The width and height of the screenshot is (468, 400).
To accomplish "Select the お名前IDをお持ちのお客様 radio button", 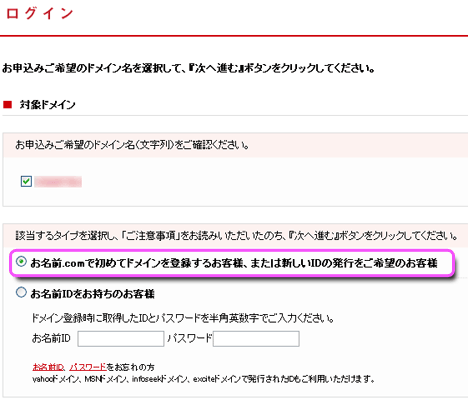I will pyautogui.click(x=21, y=293).
